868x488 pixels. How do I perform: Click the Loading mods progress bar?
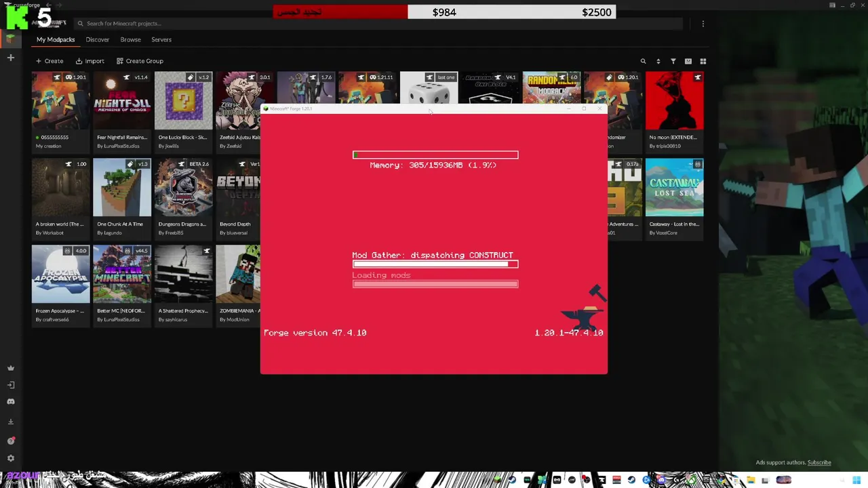435,284
